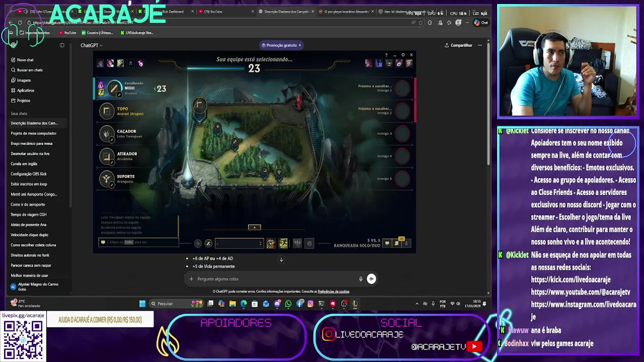Click the Novo chat button
Viewport: 644px width, 362px height.
point(22,60)
